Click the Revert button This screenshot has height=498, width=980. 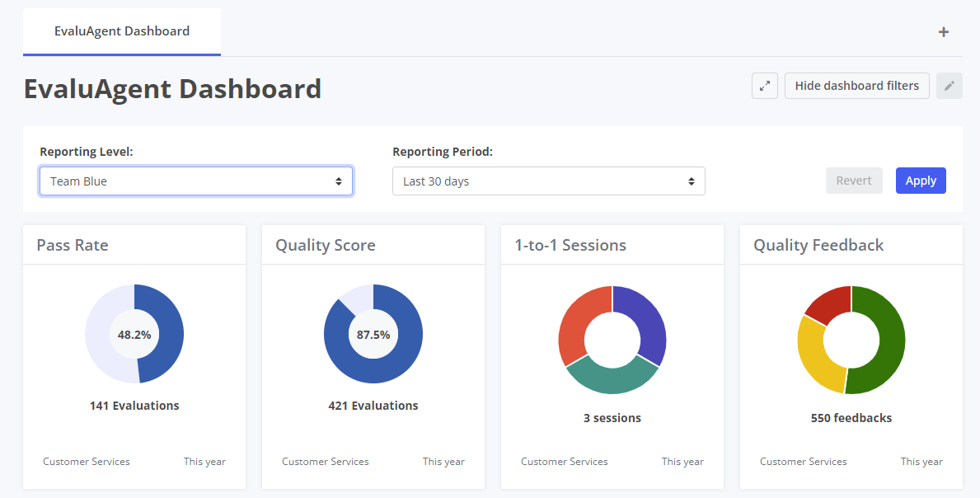click(x=854, y=180)
